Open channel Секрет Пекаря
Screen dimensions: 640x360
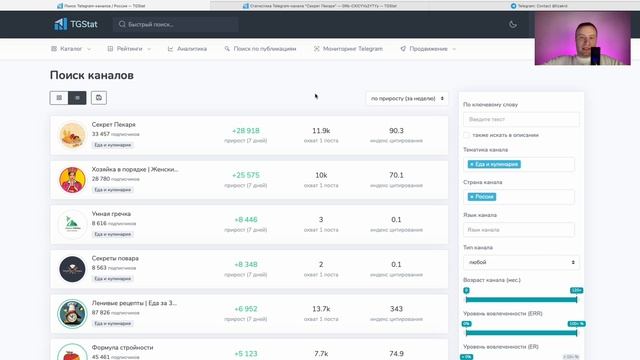(113, 124)
